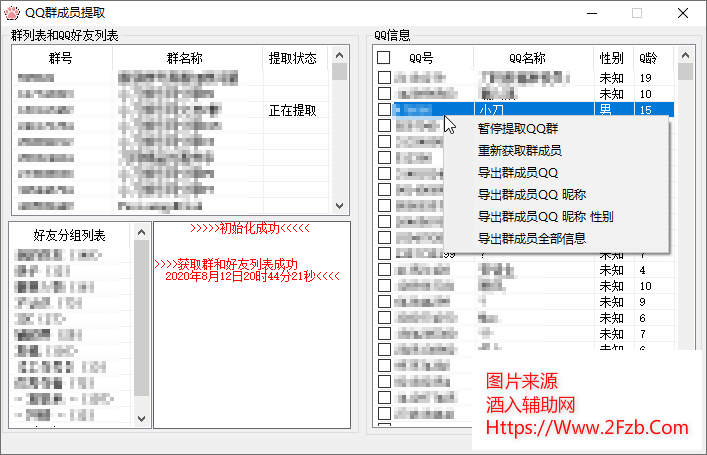Toggle the select-all checkbox in QQ号 header
This screenshot has width=707, height=455.
click(x=384, y=58)
